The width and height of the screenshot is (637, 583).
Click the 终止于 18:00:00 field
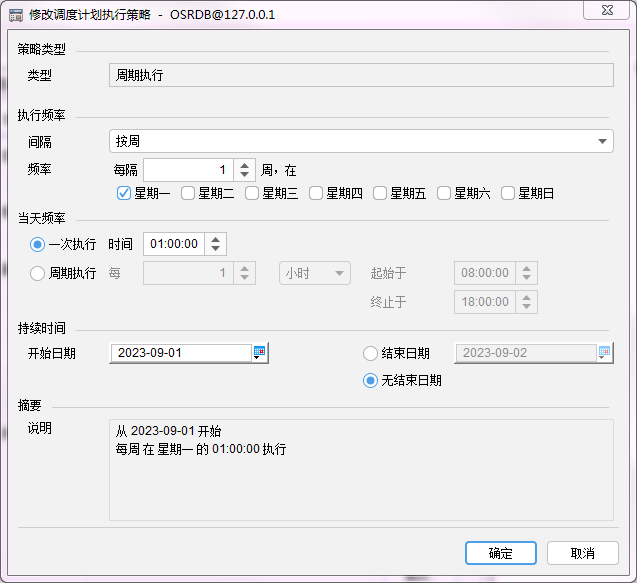point(485,302)
